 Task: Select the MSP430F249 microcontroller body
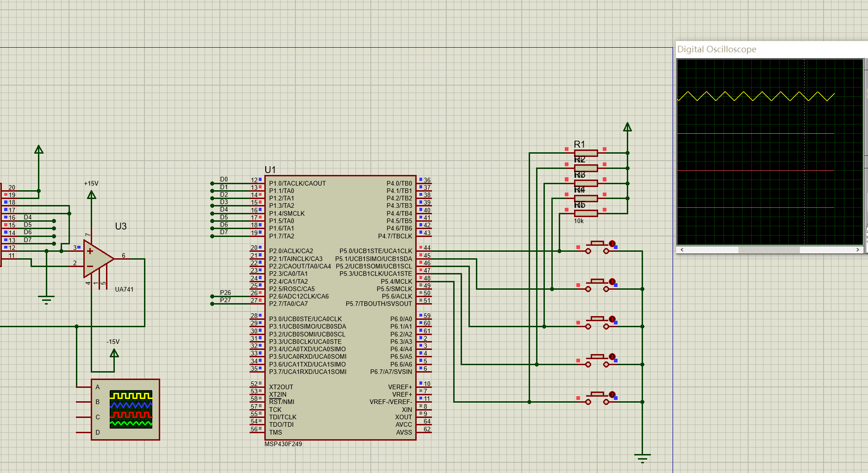click(340, 308)
